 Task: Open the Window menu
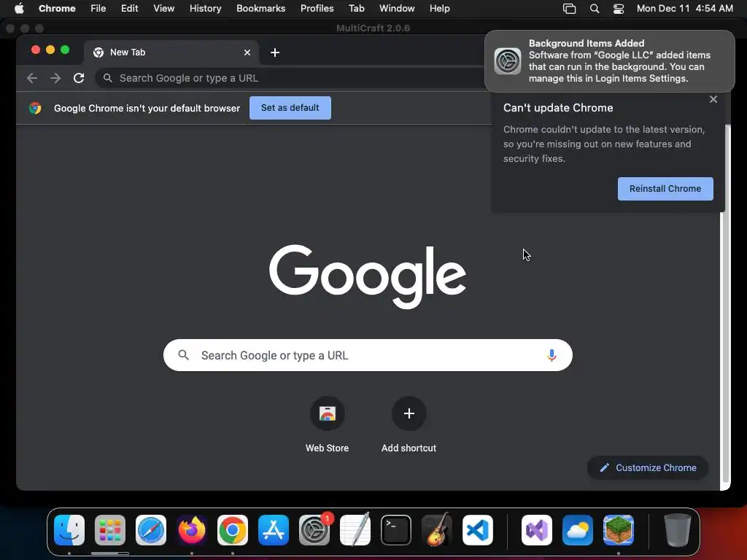click(x=397, y=8)
